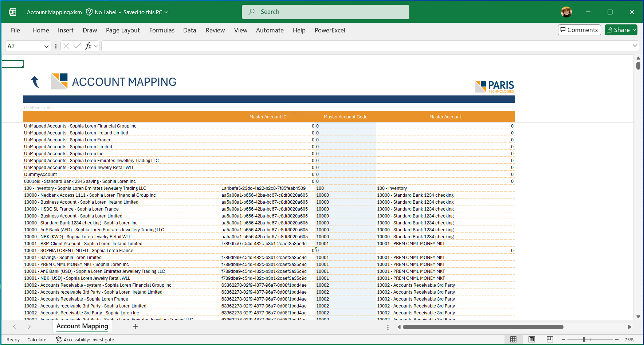Image resolution: width=644 pixels, height=345 pixels.
Task: Click the Accessibility Investigate status icon
Action: point(59,340)
